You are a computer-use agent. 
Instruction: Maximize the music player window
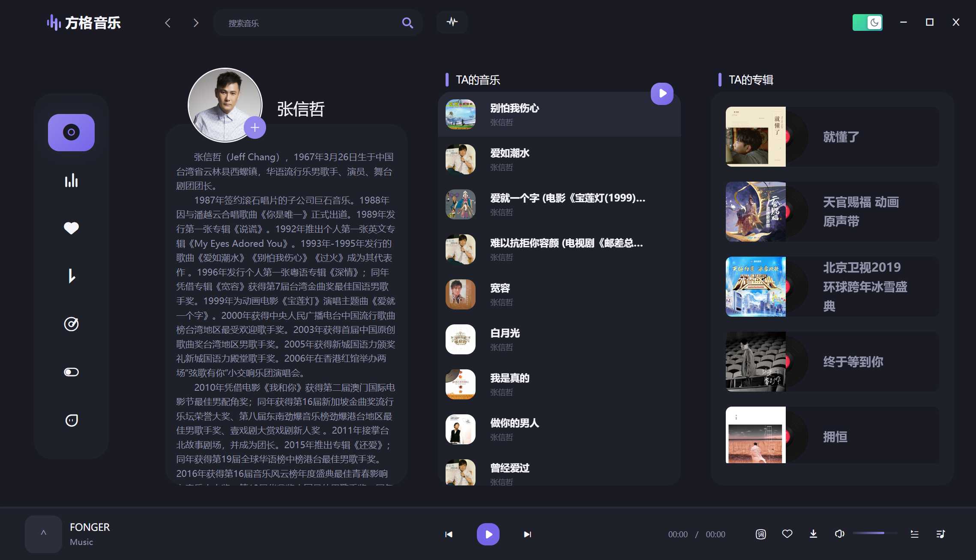[x=929, y=22]
